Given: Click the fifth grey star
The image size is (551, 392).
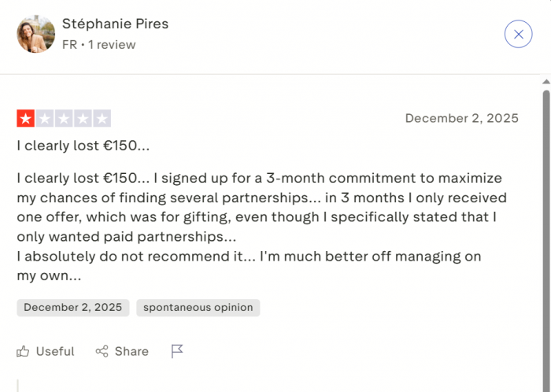Looking at the screenshot, I should [102, 119].
